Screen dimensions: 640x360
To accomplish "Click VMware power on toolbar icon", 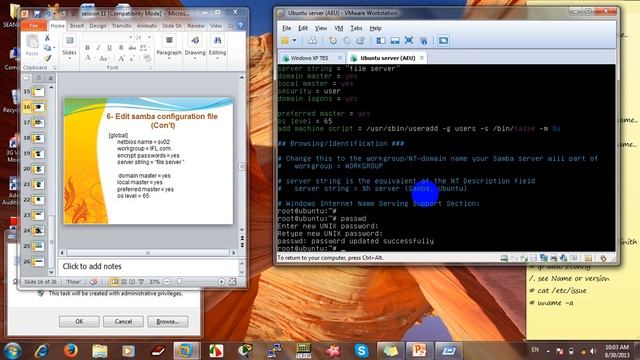I will tap(285, 40).
